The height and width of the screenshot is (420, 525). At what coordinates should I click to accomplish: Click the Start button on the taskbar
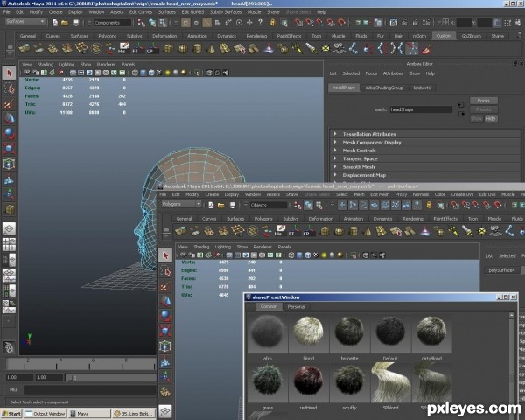(x=10, y=414)
